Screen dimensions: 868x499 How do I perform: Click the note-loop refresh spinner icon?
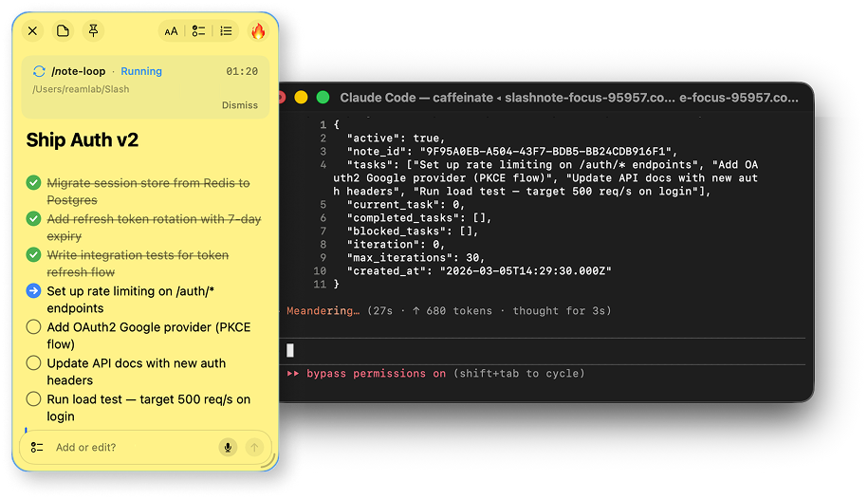tap(39, 71)
